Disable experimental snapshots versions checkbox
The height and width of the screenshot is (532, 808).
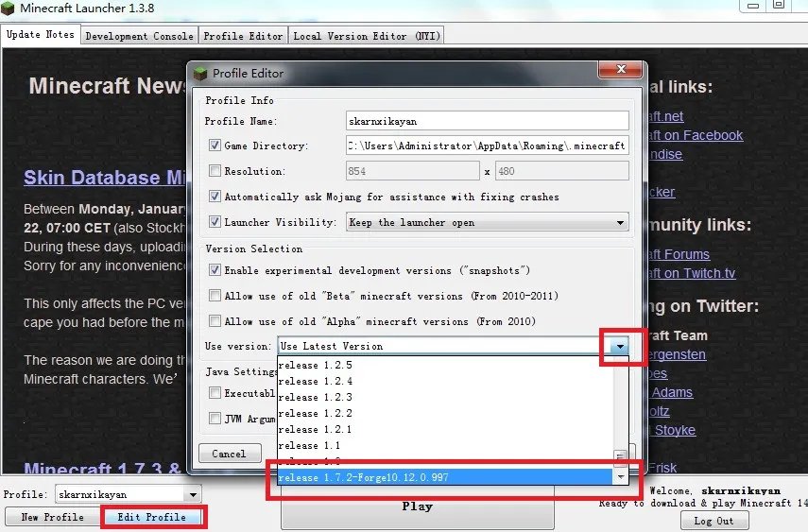(x=215, y=270)
